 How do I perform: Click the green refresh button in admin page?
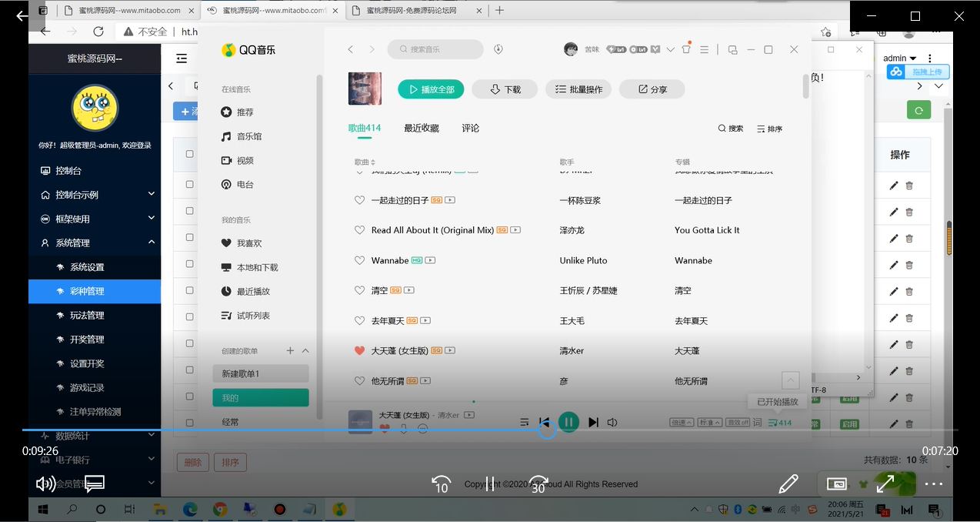tap(918, 111)
